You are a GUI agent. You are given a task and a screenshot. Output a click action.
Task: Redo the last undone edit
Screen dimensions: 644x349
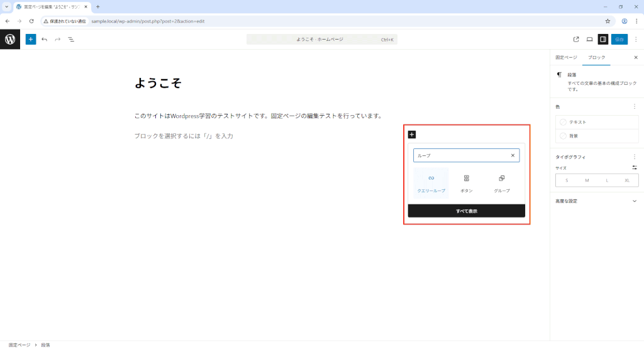57,40
